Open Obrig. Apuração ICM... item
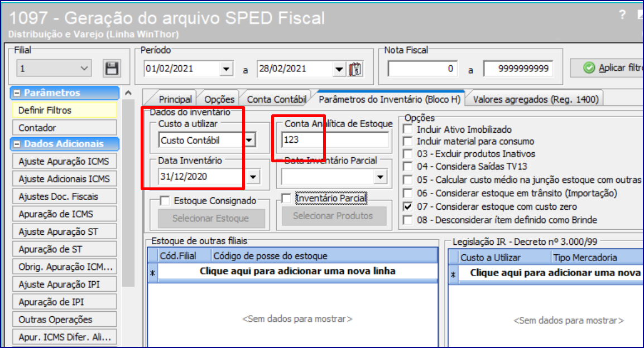 (65, 267)
